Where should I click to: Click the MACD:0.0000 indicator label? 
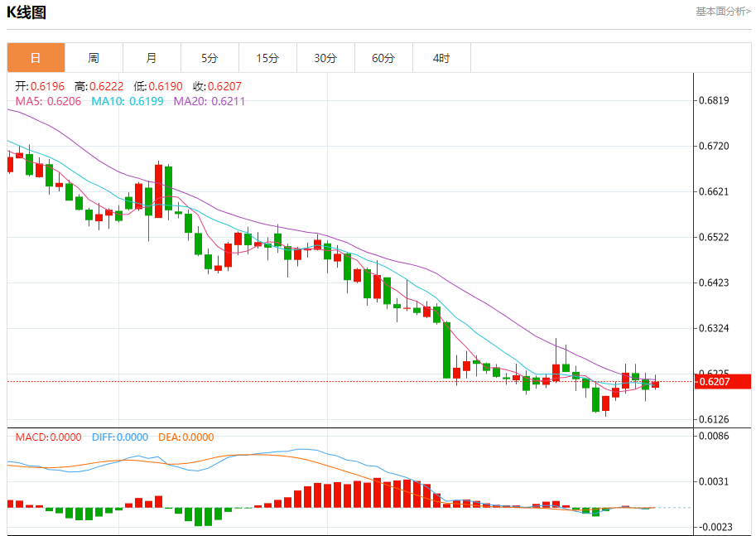click(x=48, y=437)
